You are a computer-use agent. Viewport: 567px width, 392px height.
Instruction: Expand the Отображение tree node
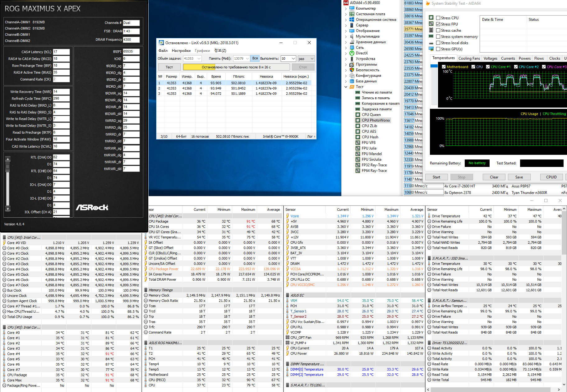pos(346,31)
